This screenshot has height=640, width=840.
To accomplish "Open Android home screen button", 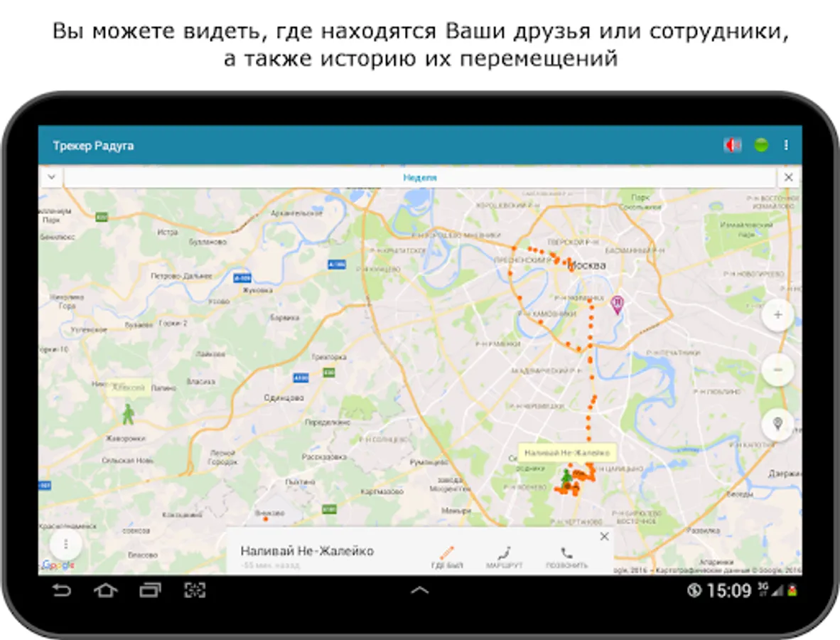I will click(106, 590).
